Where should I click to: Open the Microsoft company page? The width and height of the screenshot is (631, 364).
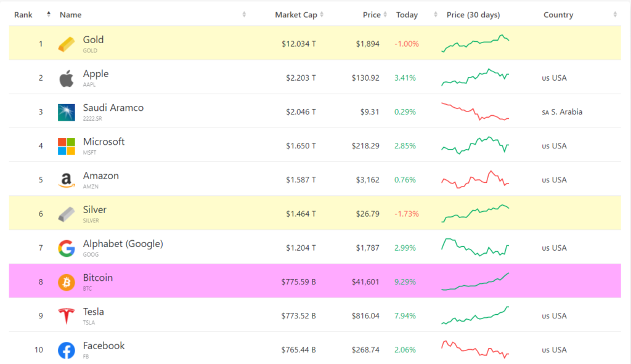[104, 142]
